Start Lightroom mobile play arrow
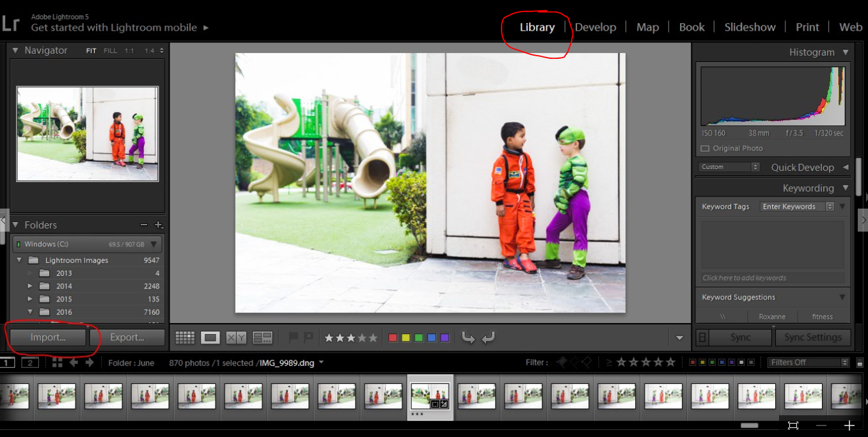This screenshot has height=437, width=868. [x=206, y=28]
